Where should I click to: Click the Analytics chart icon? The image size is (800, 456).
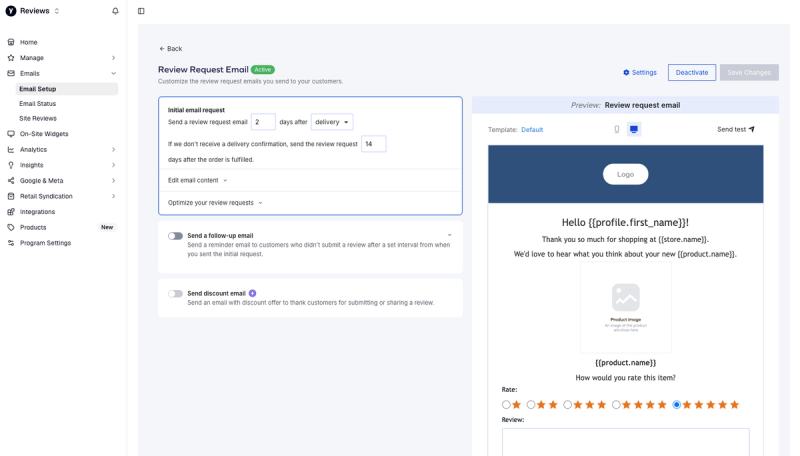pos(11,149)
